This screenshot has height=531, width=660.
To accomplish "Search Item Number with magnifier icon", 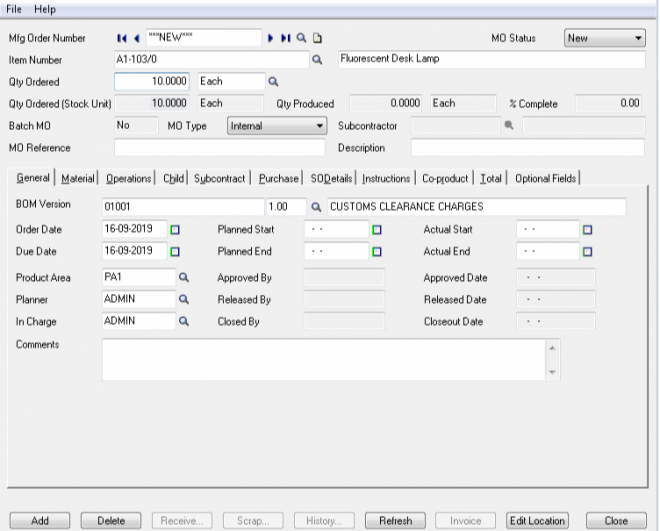I will tap(318, 60).
